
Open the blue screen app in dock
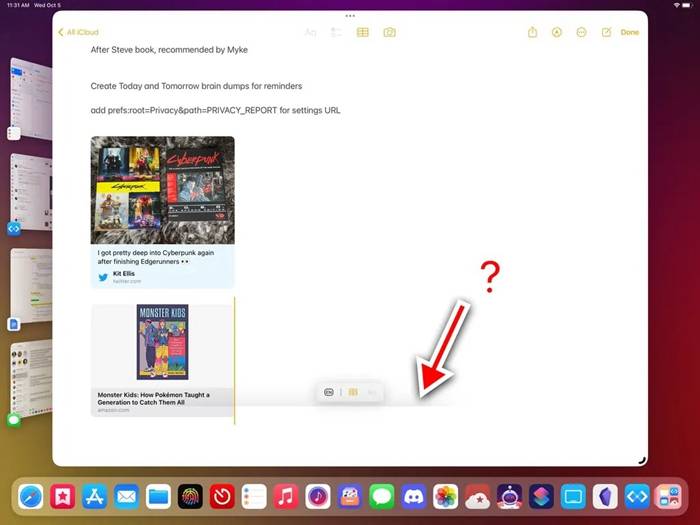click(573, 496)
